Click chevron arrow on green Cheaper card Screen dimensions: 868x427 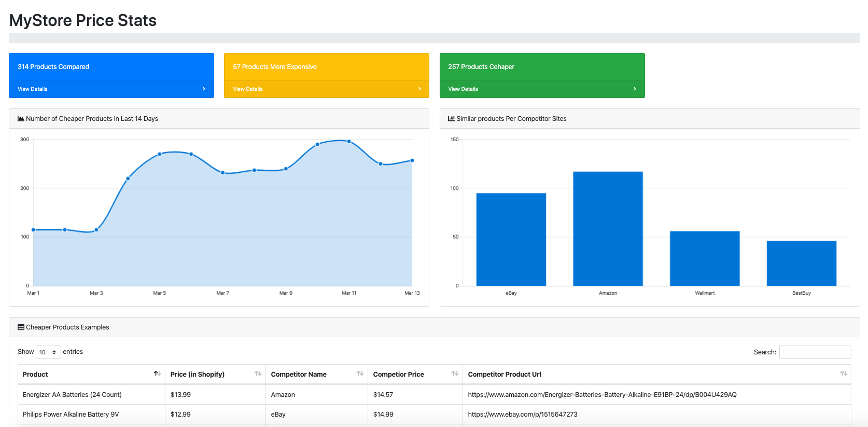click(x=635, y=89)
